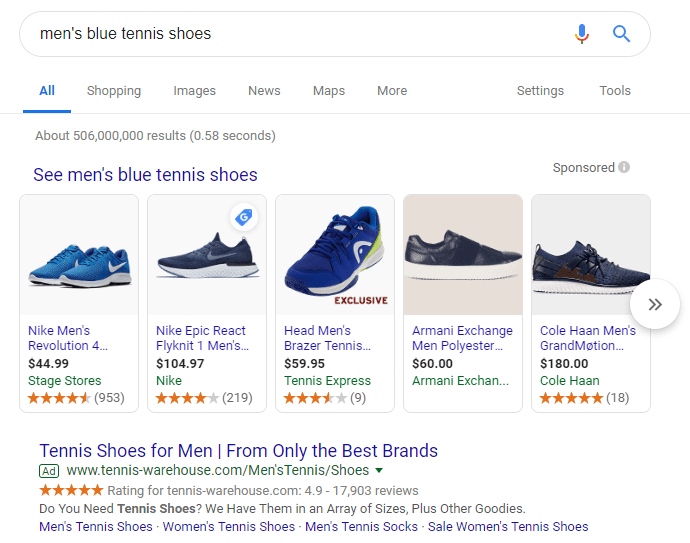
Task: Open Armani Exchange Men Polyester product link
Action: [x=462, y=338]
